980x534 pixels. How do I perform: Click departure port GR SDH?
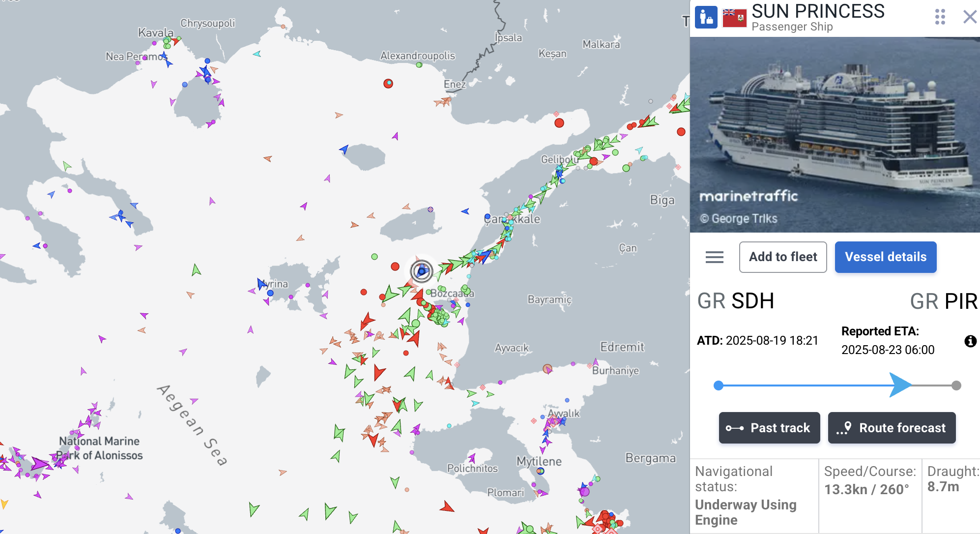pos(736,301)
